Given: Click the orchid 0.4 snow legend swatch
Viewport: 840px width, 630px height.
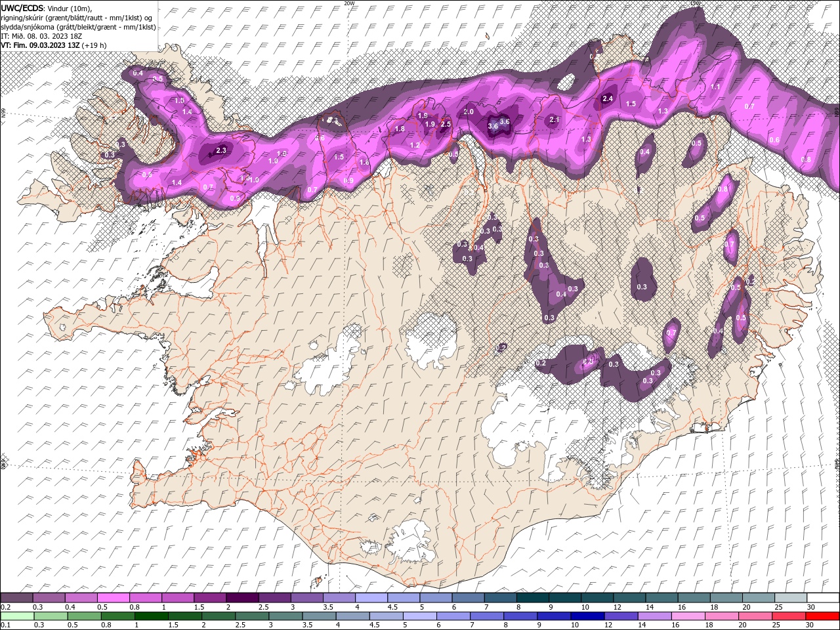Looking at the screenshot, I should [x=81, y=598].
